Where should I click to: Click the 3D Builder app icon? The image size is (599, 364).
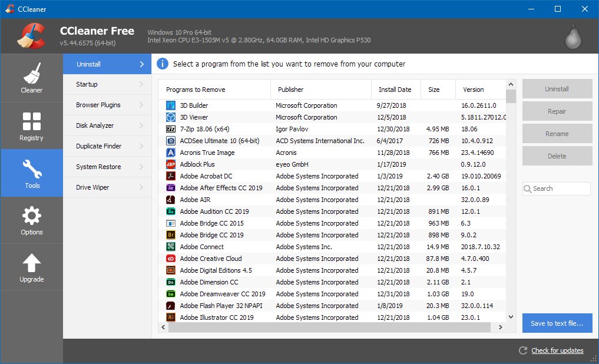(171, 105)
